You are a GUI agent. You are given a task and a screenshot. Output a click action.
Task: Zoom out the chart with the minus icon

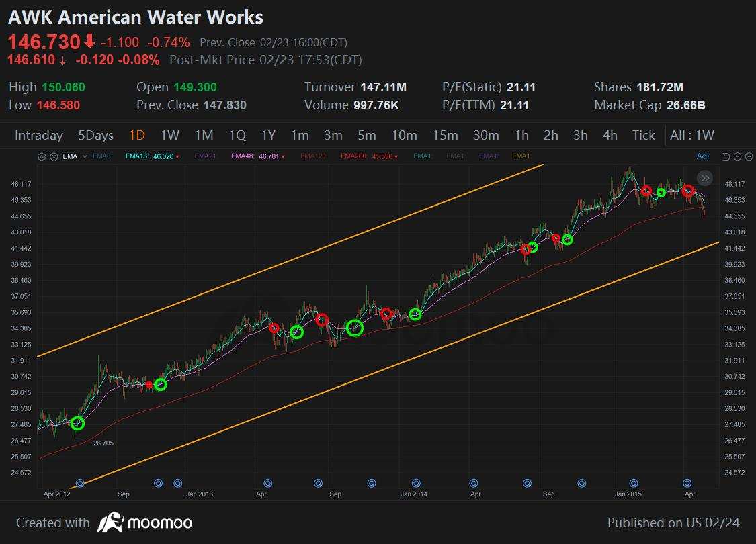click(x=737, y=156)
